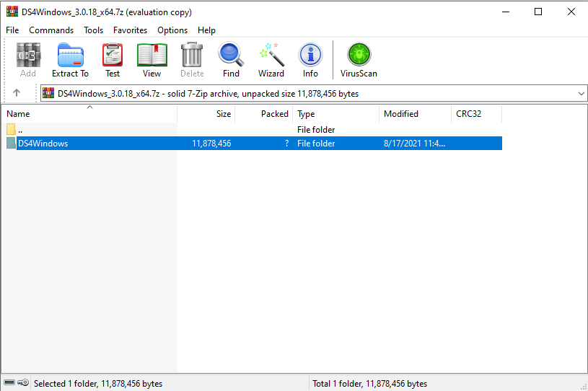Open the Favorites menu

[130, 30]
